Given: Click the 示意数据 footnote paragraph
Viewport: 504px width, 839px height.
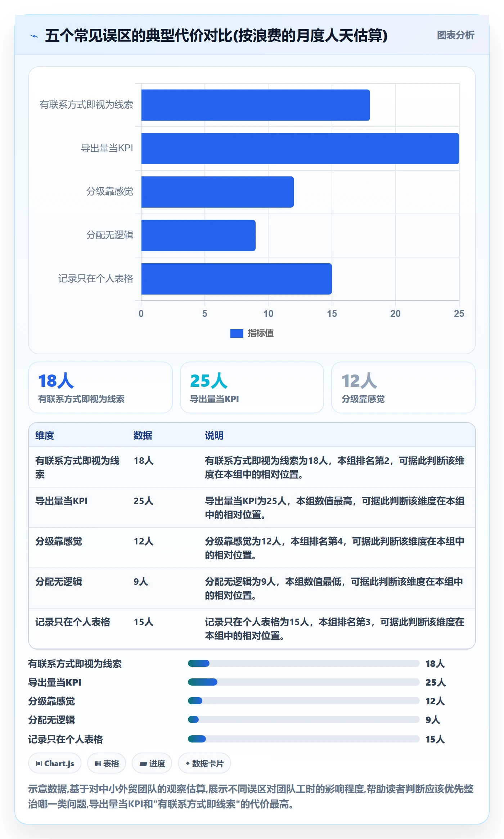Looking at the screenshot, I should click(x=251, y=797).
